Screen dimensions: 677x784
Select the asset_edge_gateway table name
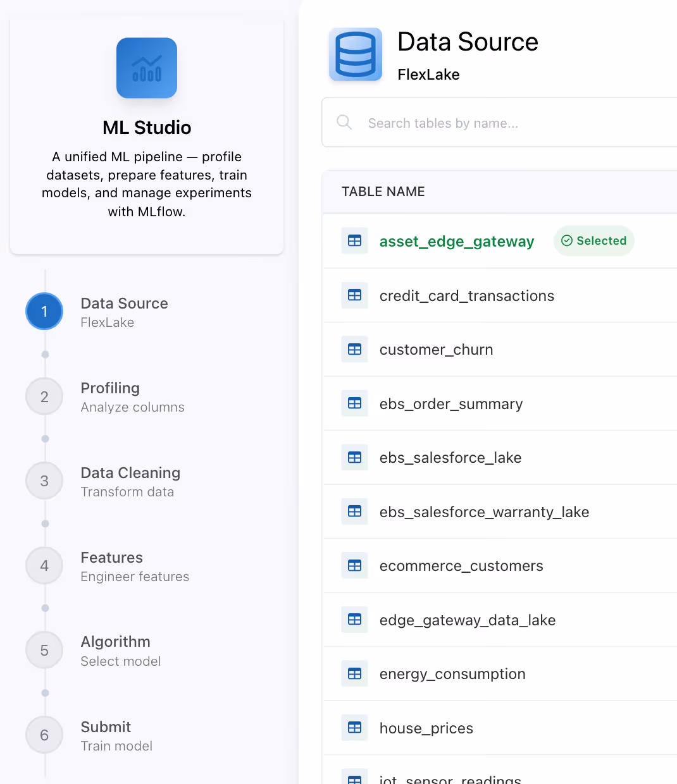pyautogui.click(x=457, y=242)
